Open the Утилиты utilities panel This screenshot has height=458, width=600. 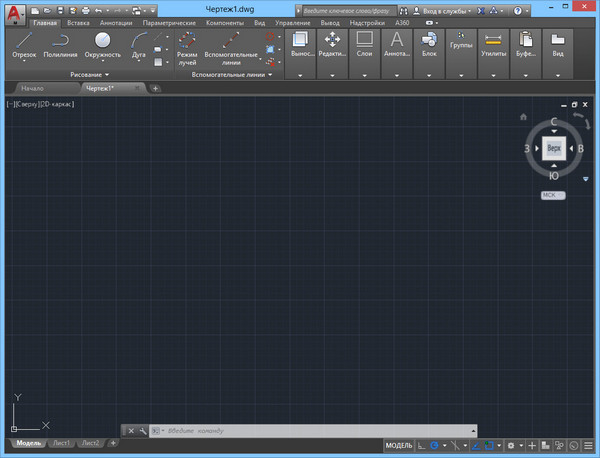coord(494,45)
